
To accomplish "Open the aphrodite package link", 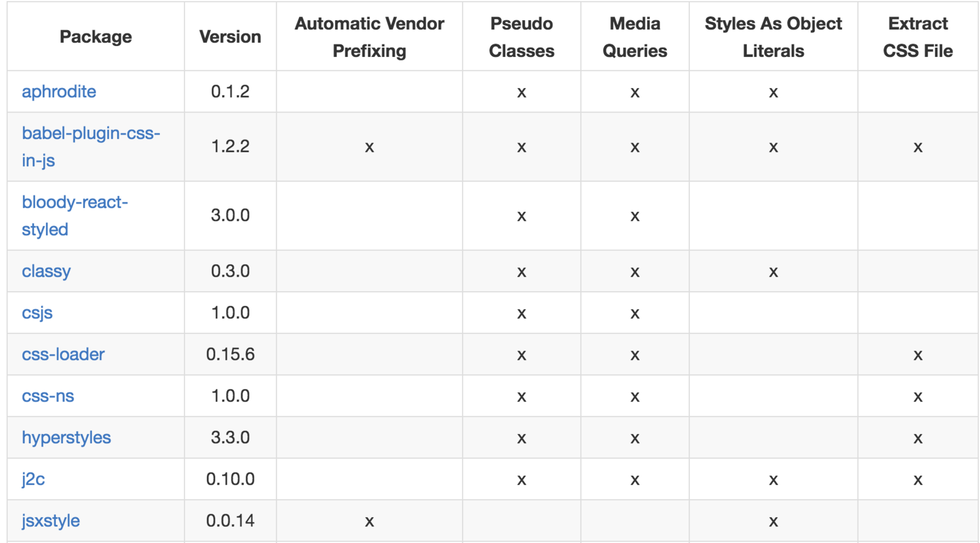I will (59, 92).
